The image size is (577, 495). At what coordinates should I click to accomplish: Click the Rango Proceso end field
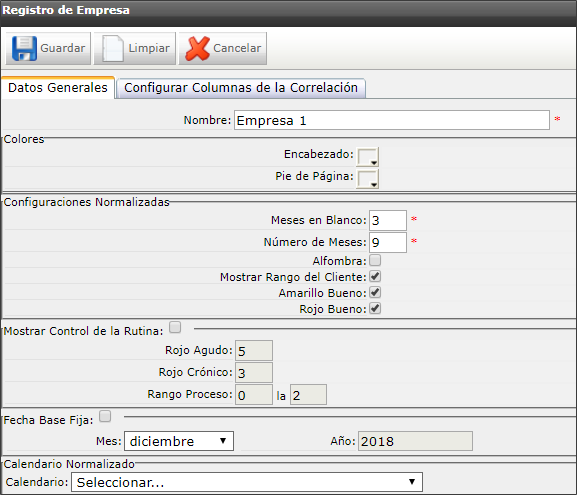308,395
